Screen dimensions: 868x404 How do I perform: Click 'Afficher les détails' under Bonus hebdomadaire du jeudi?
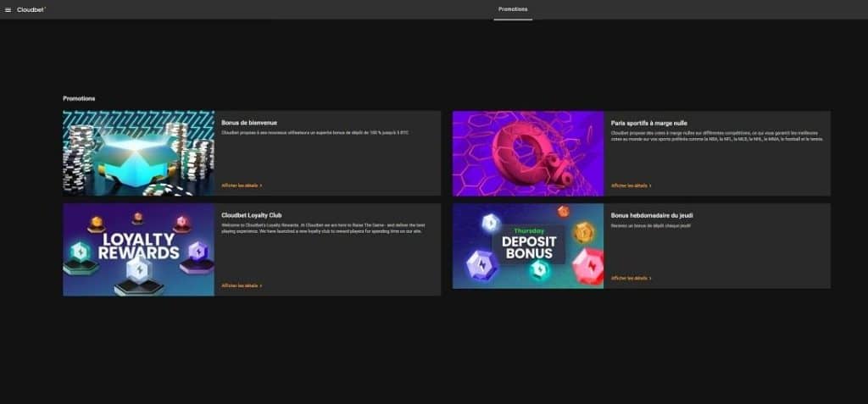pos(632,279)
